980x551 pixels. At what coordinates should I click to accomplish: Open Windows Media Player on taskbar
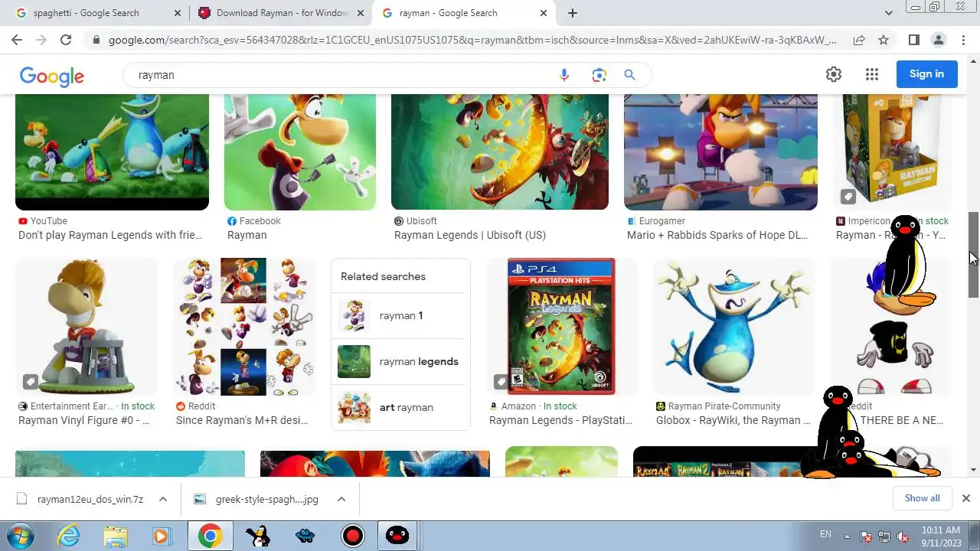[162, 536]
